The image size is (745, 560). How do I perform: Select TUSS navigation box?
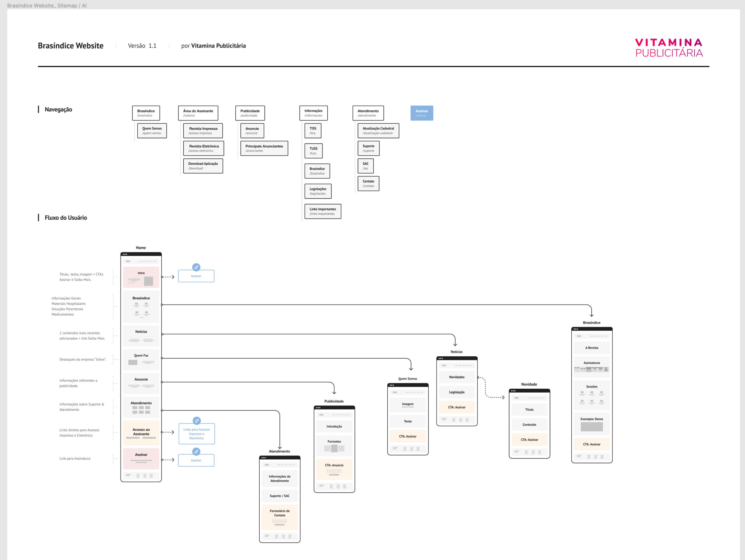point(313,151)
